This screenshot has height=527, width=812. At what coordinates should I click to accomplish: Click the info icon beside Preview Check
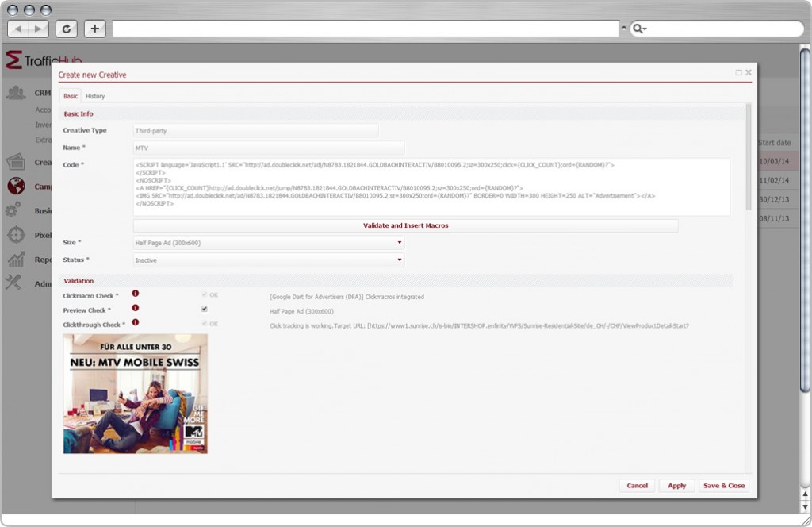135,308
